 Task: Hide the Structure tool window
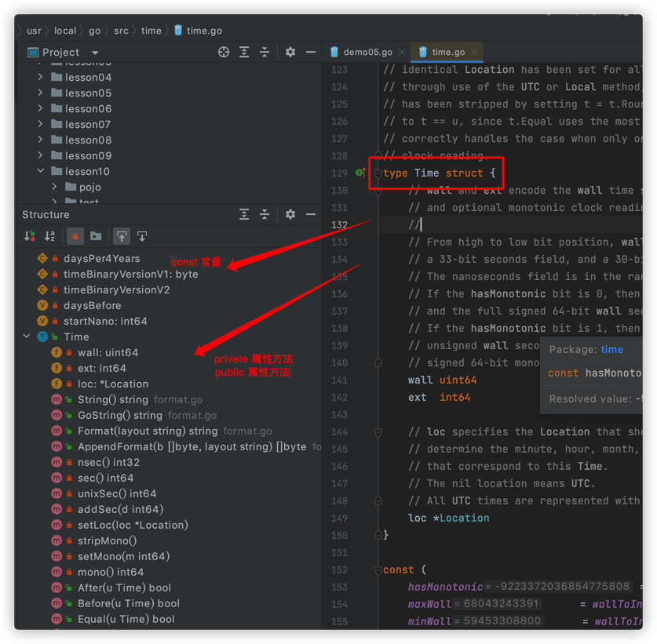(x=311, y=215)
